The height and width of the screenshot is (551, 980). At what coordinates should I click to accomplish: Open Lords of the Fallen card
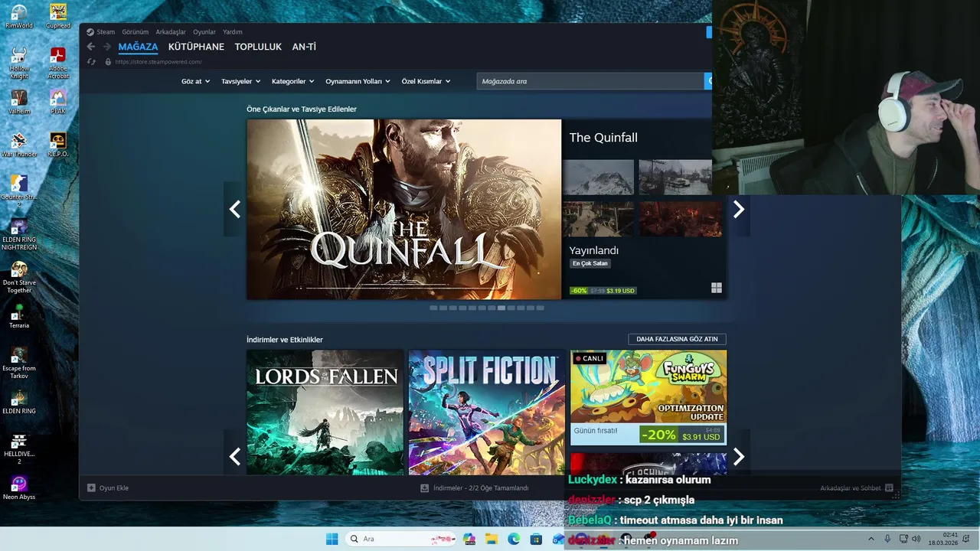click(325, 412)
